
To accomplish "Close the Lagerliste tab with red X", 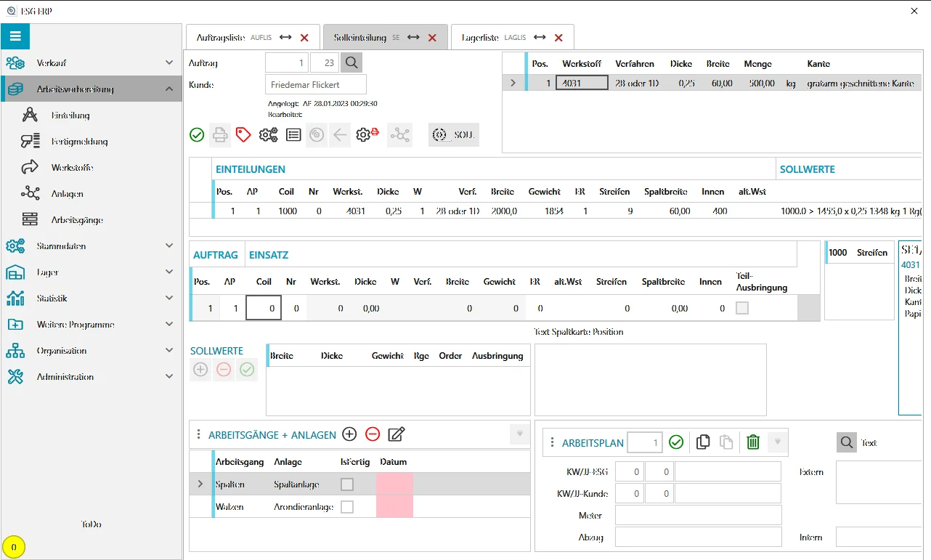I will (x=558, y=38).
